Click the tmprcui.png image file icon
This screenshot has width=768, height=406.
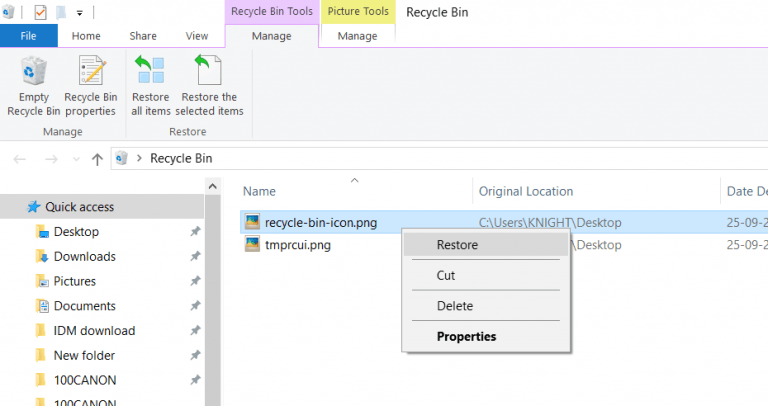(252, 244)
